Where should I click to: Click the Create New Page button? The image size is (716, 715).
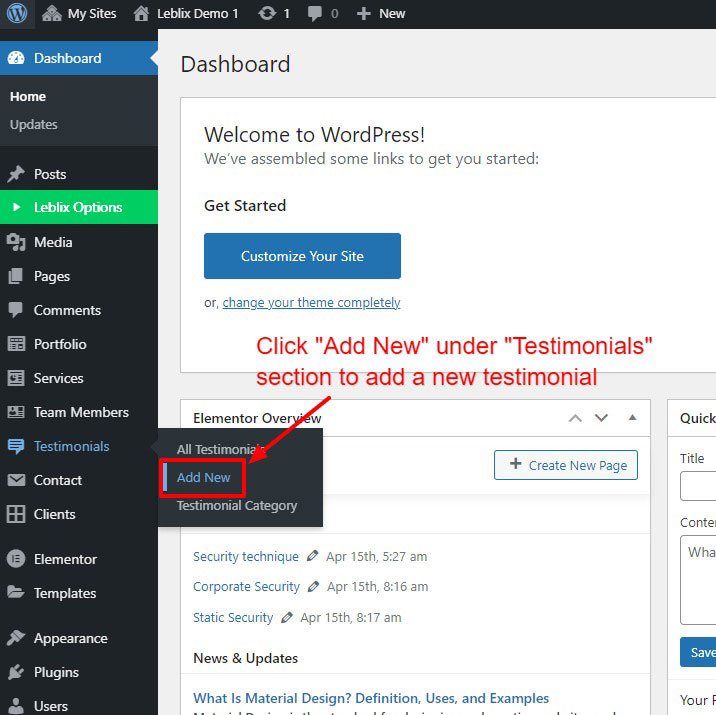pyautogui.click(x=566, y=465)
